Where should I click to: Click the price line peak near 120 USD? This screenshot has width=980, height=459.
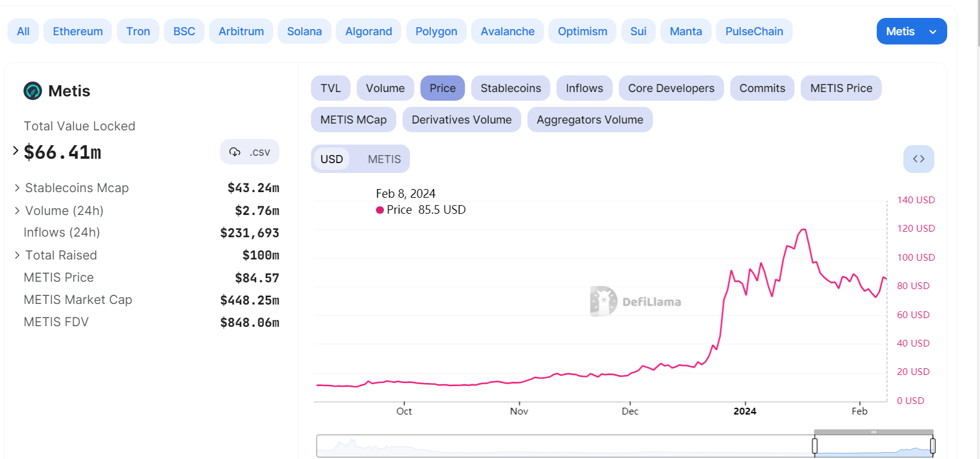pyautogui.click(x=804, y=230)
